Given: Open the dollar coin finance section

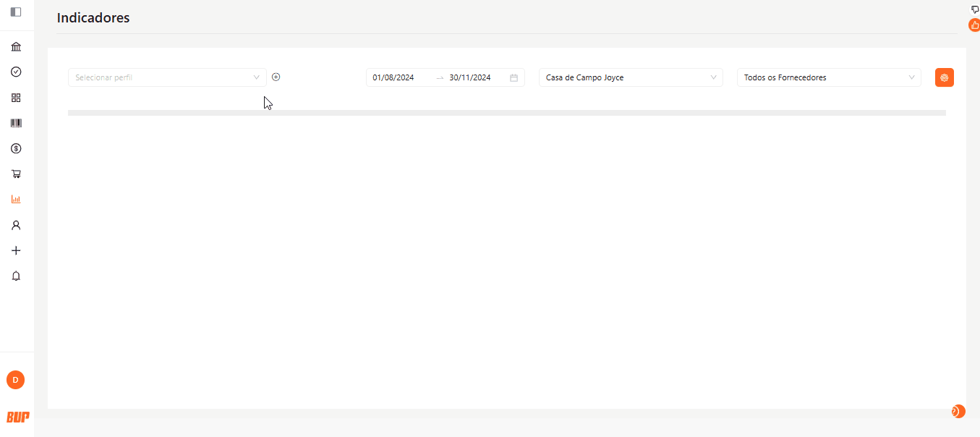Looking at the screenshot, I should 16,148.
